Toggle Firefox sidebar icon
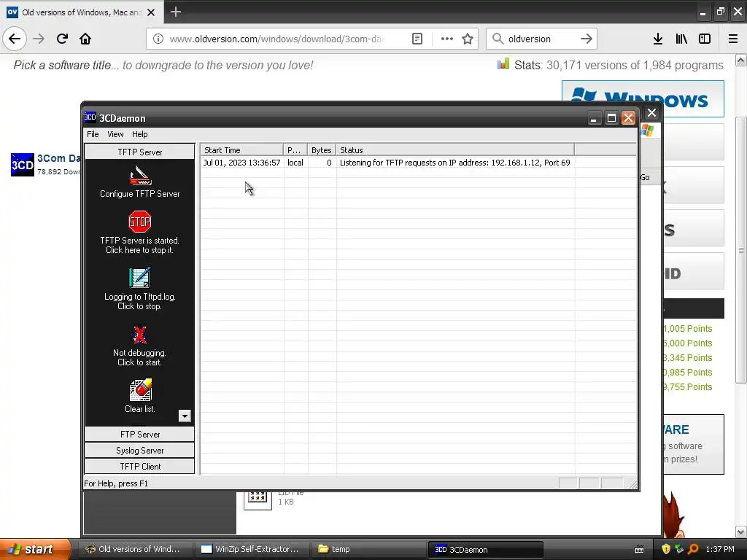This screenshot has width=747, height=560. pos(705,39)
